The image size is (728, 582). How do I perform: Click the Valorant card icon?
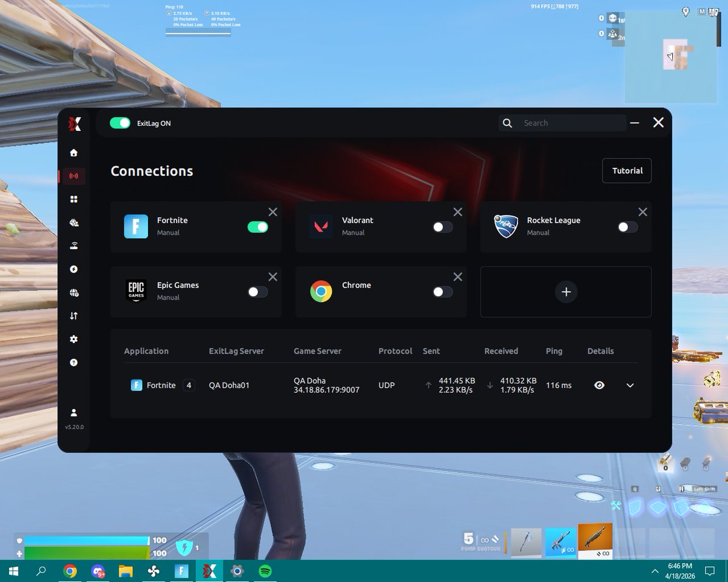[x=321, y=226]
